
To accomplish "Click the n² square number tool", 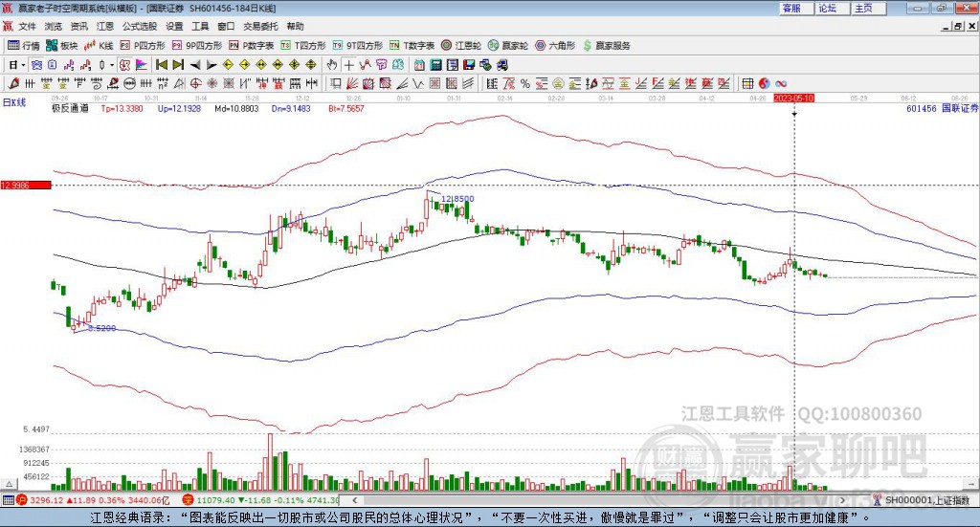I will [x=163, y=83].
